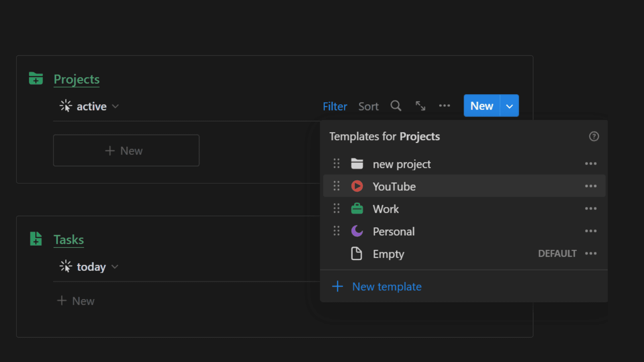Open the Tasks database link
Viewport: 644px width, 362px height.
69,240
